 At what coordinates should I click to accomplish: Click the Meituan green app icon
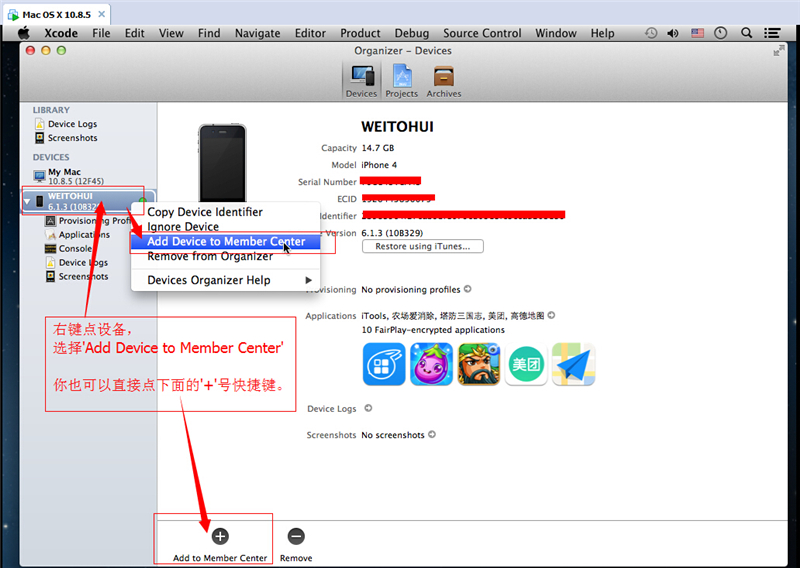pyautogui.click(x=526, y=364)
